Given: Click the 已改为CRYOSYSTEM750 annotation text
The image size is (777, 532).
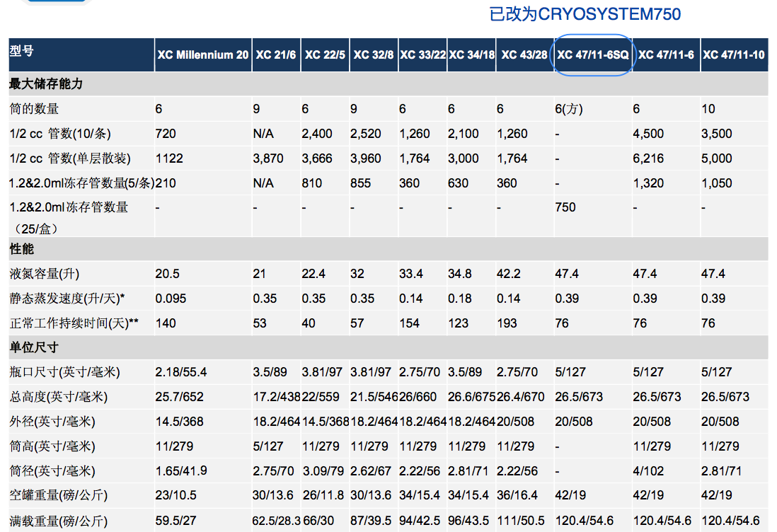Looking at the screenshot, I should 585,14.
